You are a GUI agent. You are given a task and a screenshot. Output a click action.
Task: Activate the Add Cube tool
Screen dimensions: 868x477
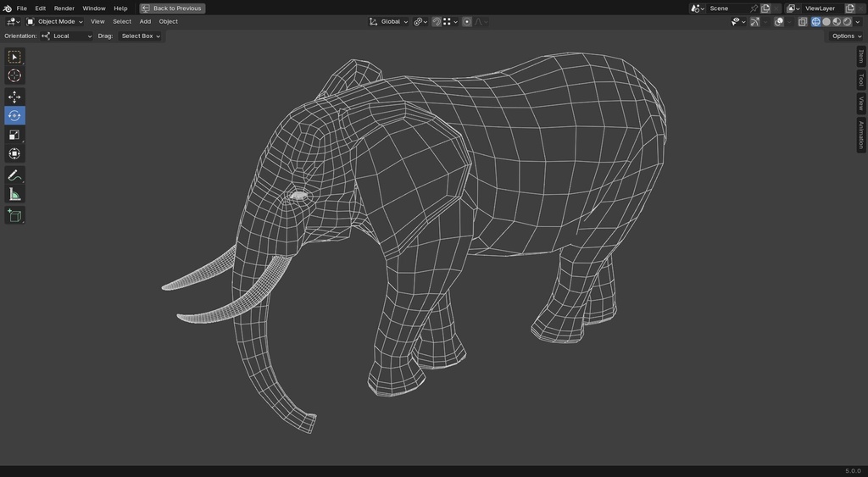coord(14,215)
